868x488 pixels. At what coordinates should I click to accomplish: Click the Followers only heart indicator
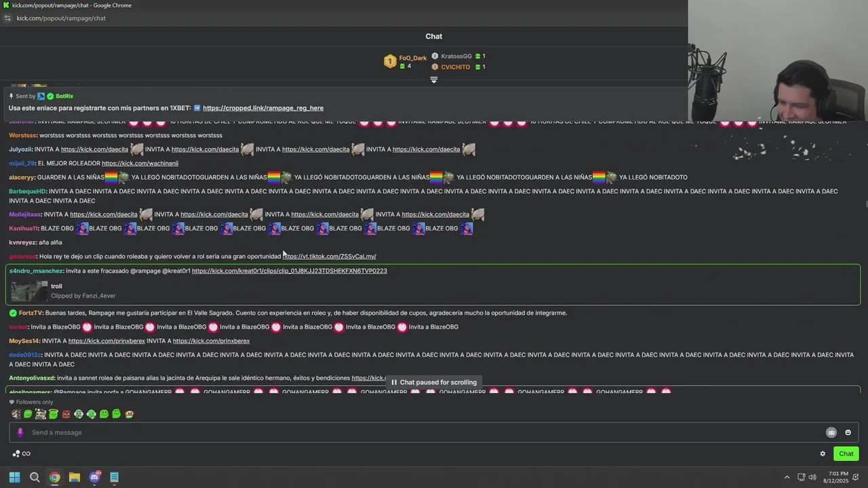pos(12,402)
